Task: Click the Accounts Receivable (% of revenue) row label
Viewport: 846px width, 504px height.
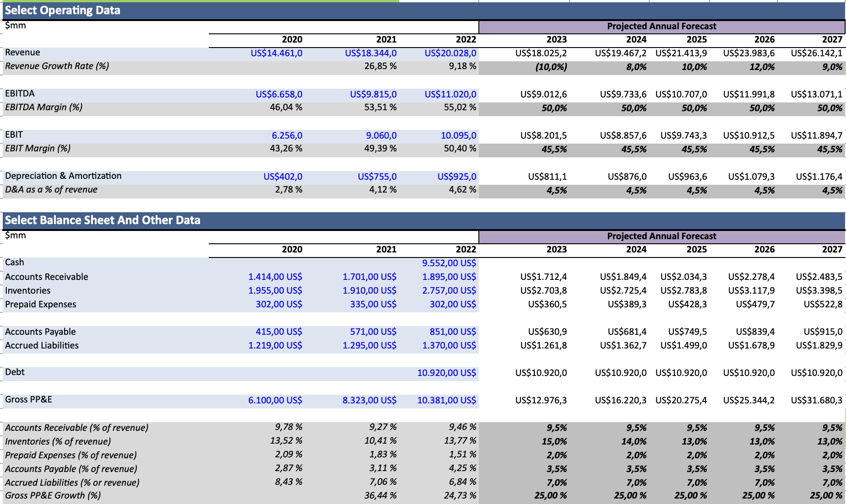Action: point(76,428)
